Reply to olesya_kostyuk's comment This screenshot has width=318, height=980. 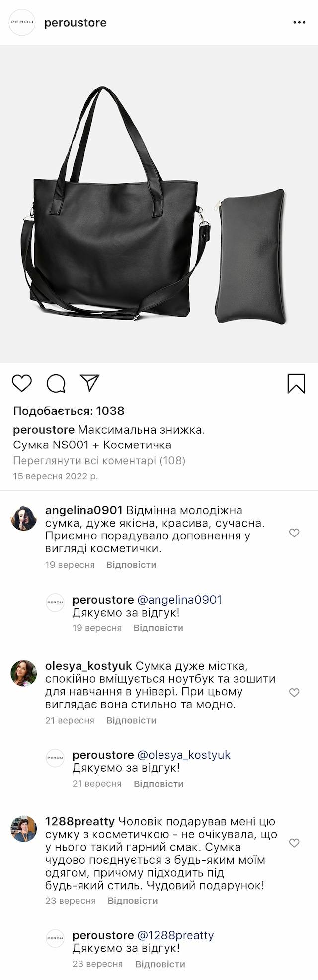[131, 720]
